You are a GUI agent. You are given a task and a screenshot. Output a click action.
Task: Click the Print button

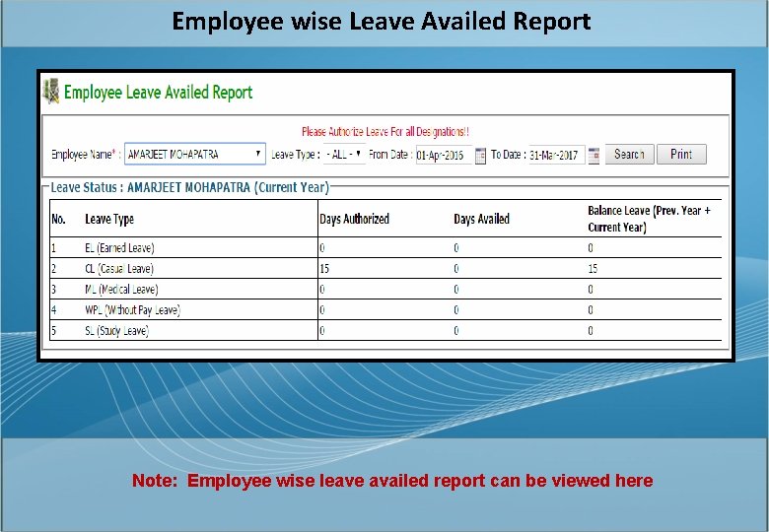tap(681, 155)
